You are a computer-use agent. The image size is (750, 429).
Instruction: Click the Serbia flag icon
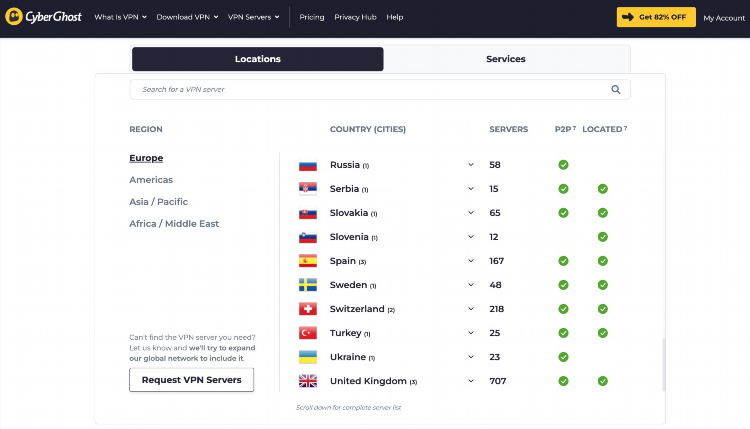[308, 189]
